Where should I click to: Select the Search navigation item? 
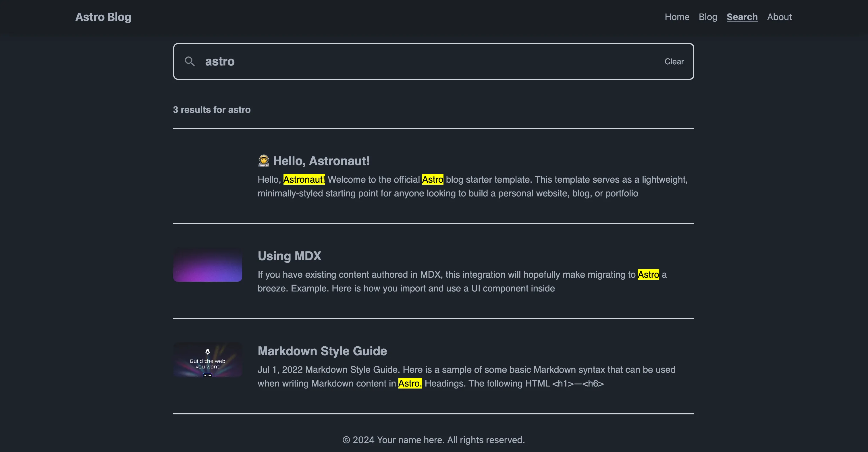[x=742, y=17]
